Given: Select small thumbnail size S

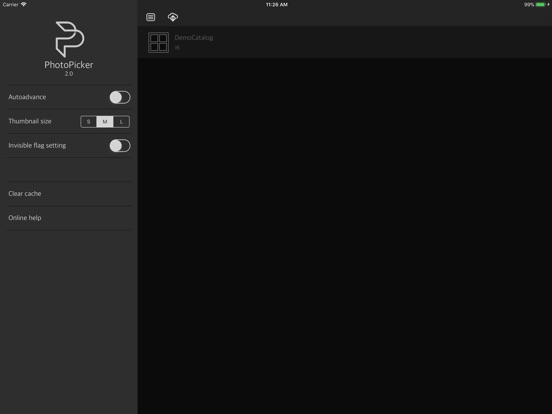Looking at the screenshot, I should point(88,121).
